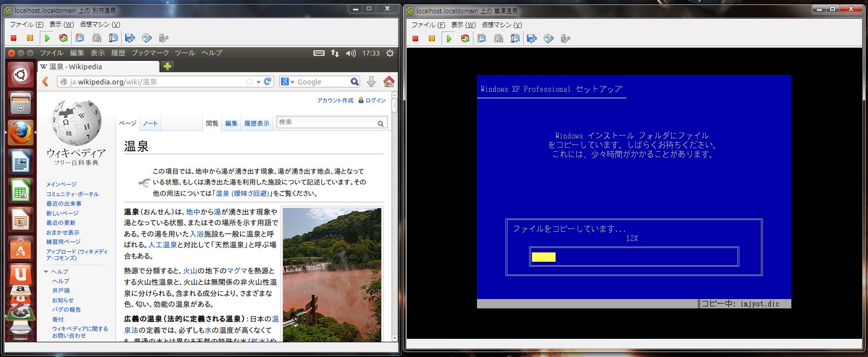This screenshot has width=868, height=357.
Task: Open the ツール menu in Firefox
Action: click(185, 53)
